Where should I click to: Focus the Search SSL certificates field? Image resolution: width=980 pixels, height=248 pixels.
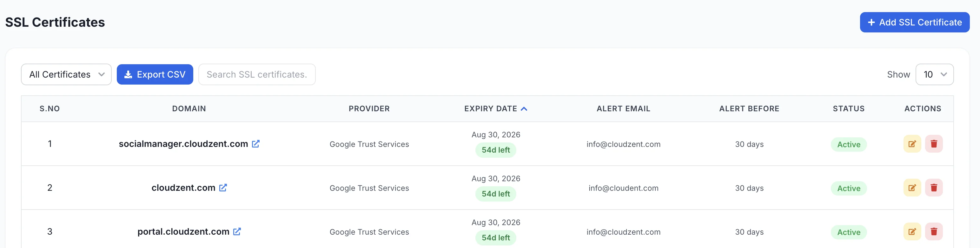click(257, 74)
